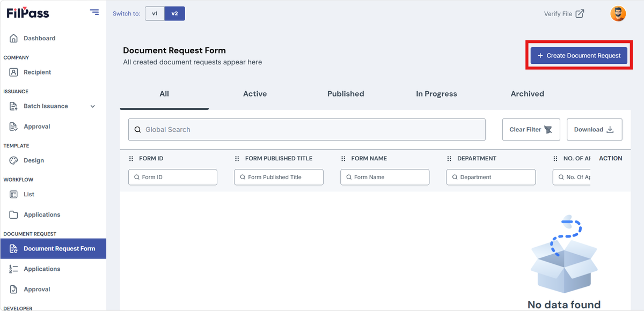
Task: Open the Verify File external link
Action: tap(564, 14)
